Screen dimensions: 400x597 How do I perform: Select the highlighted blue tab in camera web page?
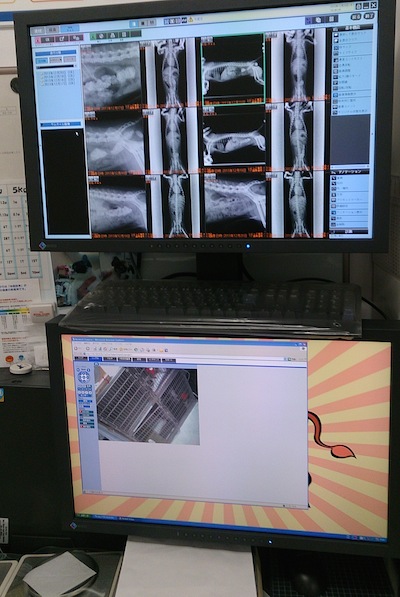click(x=95, y=359)
